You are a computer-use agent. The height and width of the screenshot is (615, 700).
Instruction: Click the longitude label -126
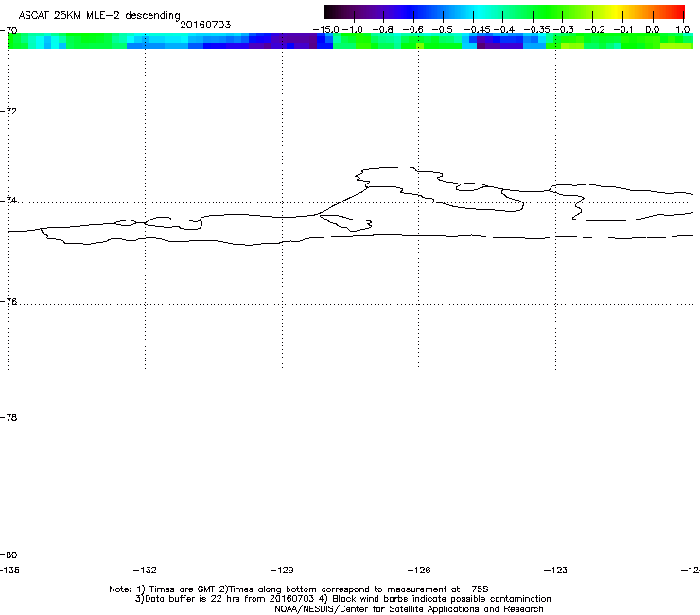click(x=419, y=570)
